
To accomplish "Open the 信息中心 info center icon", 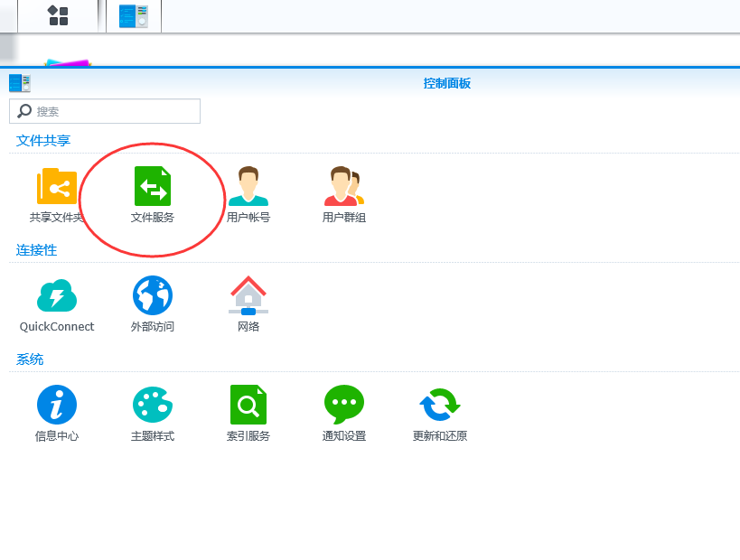I will (57, 405).
